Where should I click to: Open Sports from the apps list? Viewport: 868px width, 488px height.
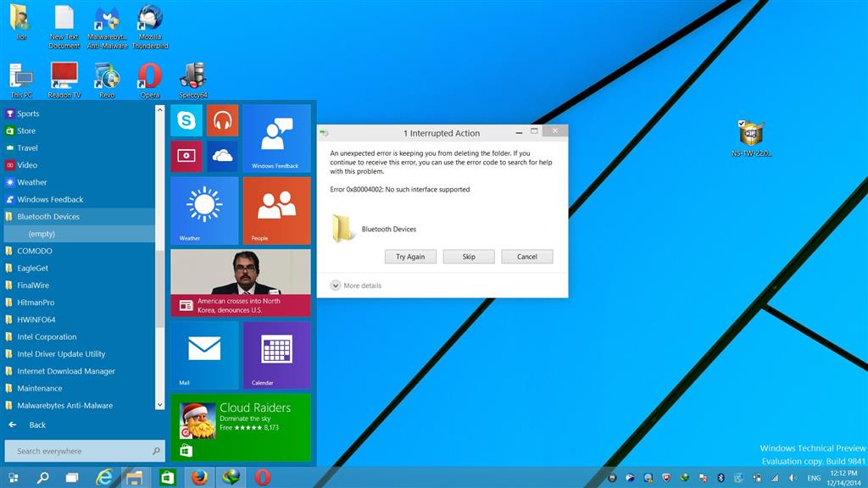79,114
